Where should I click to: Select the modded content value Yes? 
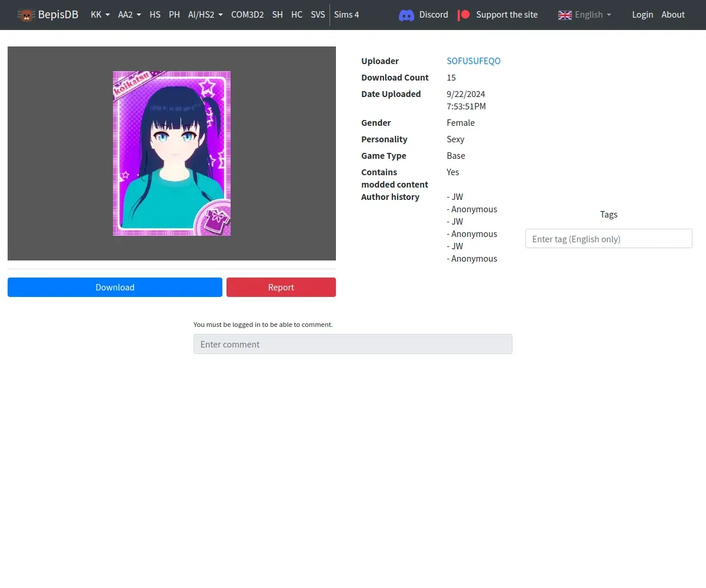click(x=453, y=172)
